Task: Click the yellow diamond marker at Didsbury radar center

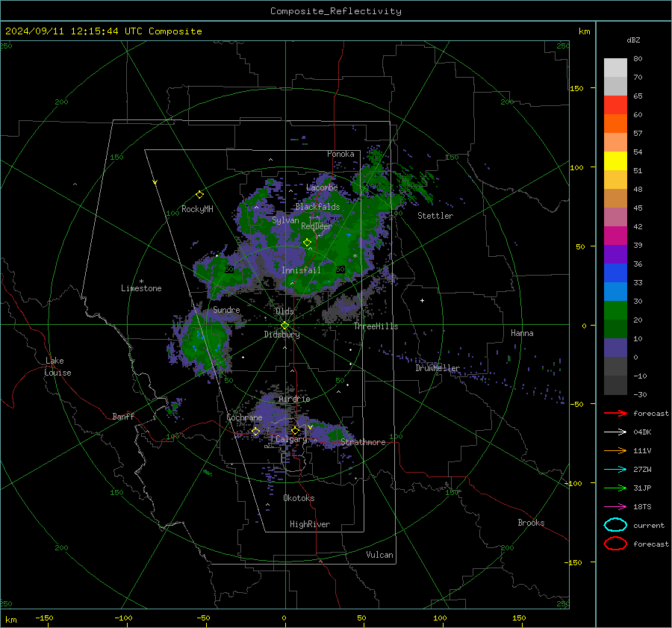Action: pyautogui.click(x=284, y=326)
